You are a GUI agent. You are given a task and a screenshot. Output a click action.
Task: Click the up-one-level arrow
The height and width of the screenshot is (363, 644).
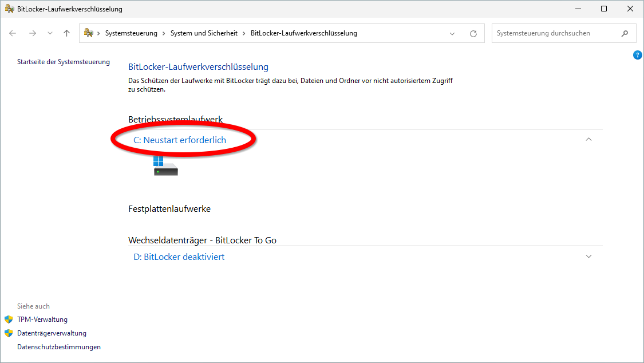click(66, 33)
